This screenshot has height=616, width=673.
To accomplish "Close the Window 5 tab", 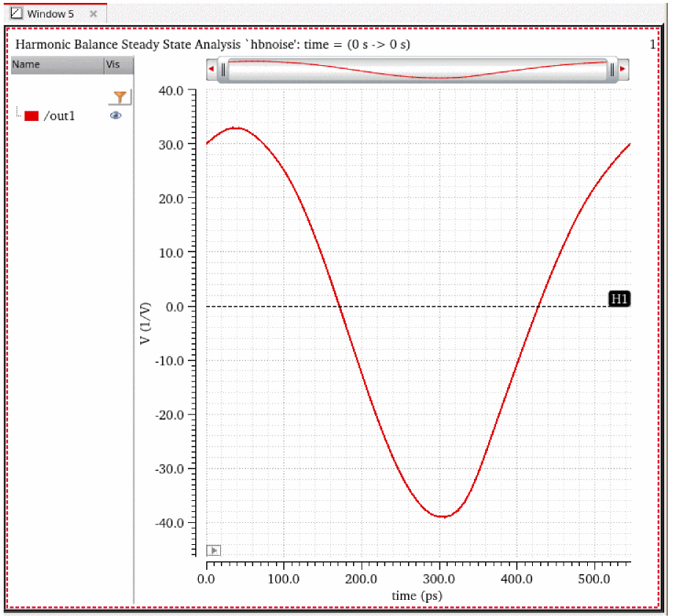I will click(93, 14).
